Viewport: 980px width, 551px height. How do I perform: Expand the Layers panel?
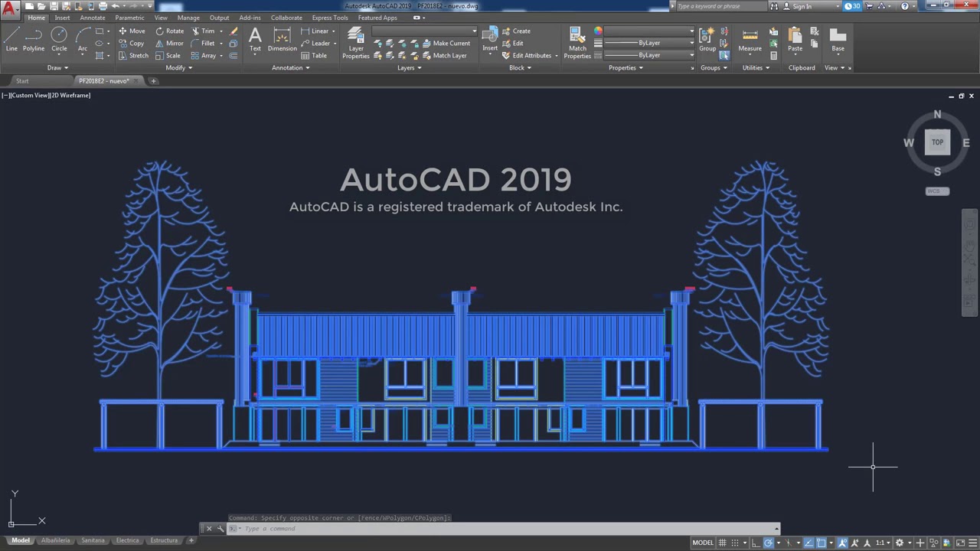click(410, 67)
